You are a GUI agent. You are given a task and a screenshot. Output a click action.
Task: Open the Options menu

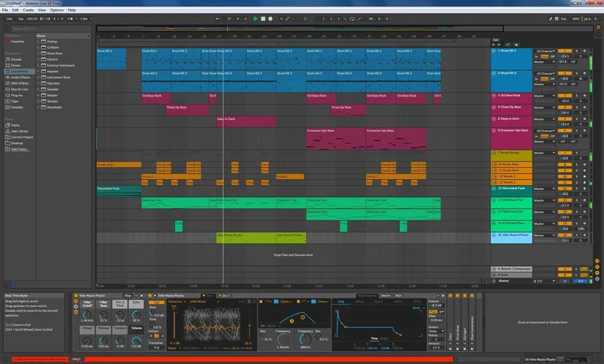click(x=57, y=10)
